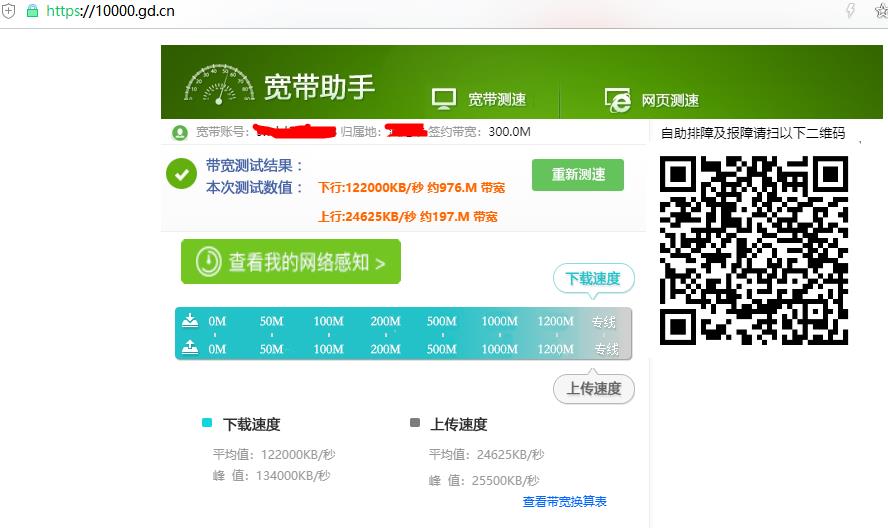The width and height of the screenshot is (888, 528).
Task: Click the 下载速度 bubble label
Action: tap(594, 279)
